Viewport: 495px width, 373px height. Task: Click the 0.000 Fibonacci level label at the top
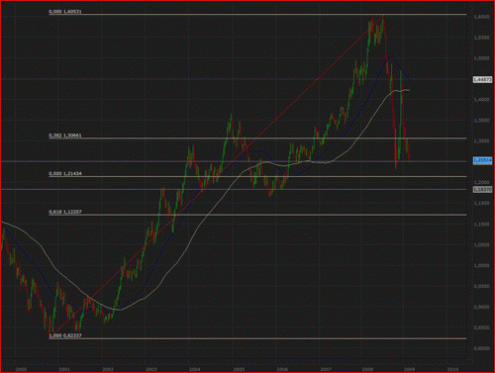pyautogui.click(x=65, y=12)
